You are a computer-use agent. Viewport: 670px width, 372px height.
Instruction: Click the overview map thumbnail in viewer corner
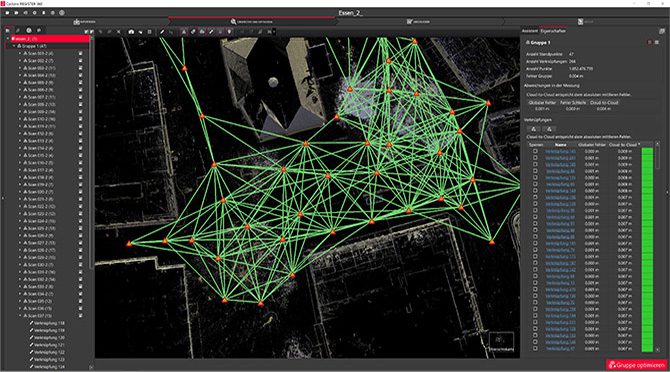pos(501,341)
